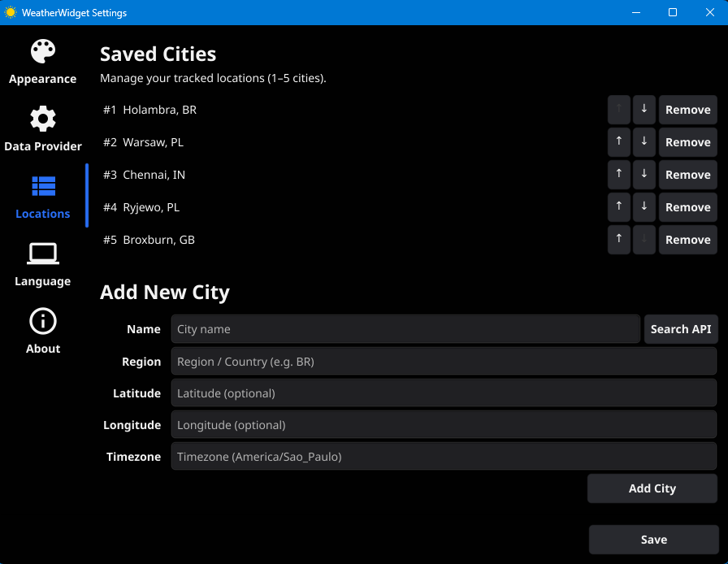
Task: Select the '#5 Broxburn, GB' row text
Action: tap(149, 240)
